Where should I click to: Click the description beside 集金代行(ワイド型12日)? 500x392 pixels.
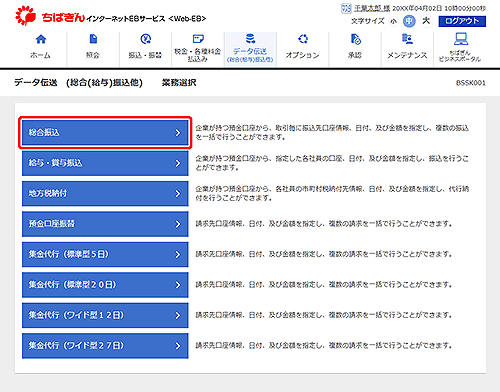(324, 315)
